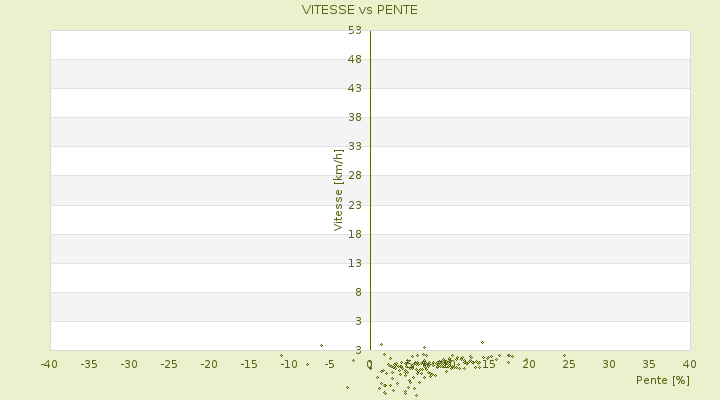The height and width of the screenshot is (400, 720).
Task: Click the 18 label on the vertical axis
Action: pos(354,234)
